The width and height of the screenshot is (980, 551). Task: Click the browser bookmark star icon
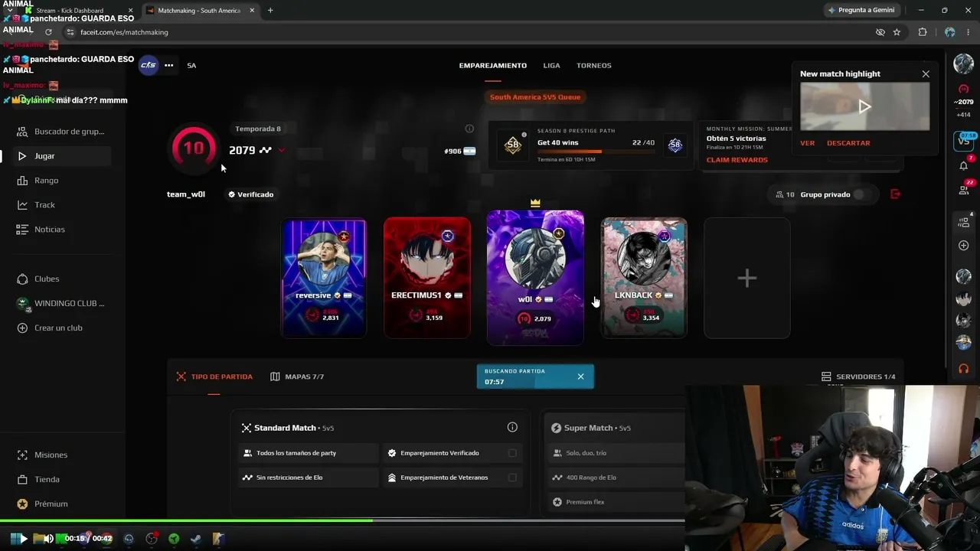coord(897,32)
